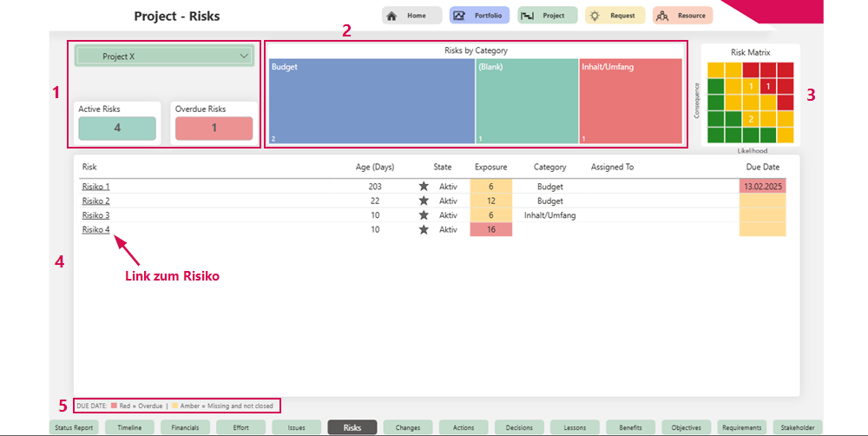Viewport: 868px width, 436px height.
Task: Expand the Project X dropdown
Action: (x=242, y=56)
